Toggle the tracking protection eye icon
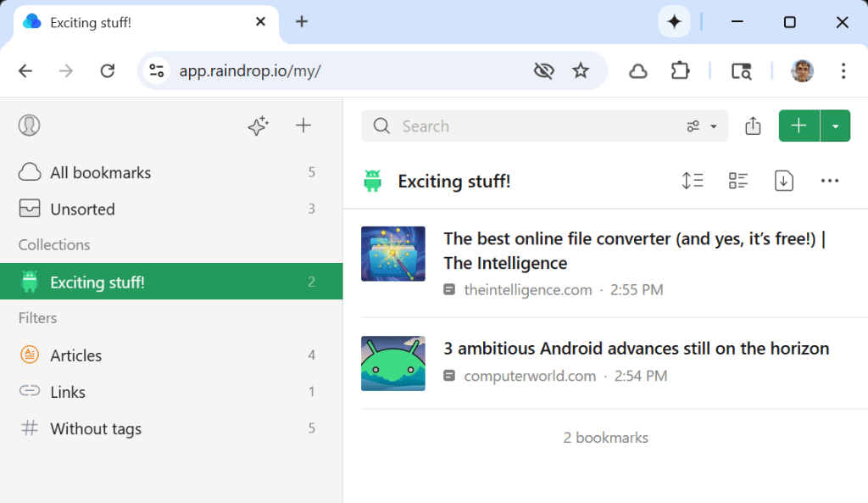This screenshot has height=503, width=868. 543,71
